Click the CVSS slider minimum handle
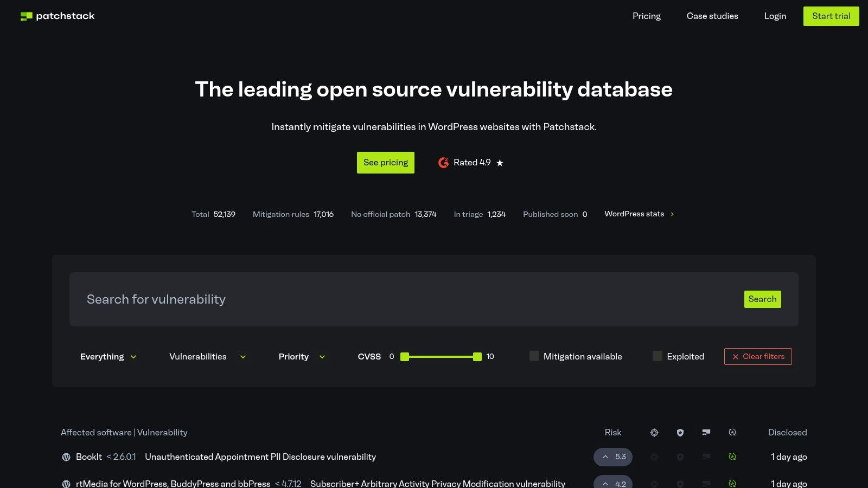The image size is (868, 488). click(405, 357)
